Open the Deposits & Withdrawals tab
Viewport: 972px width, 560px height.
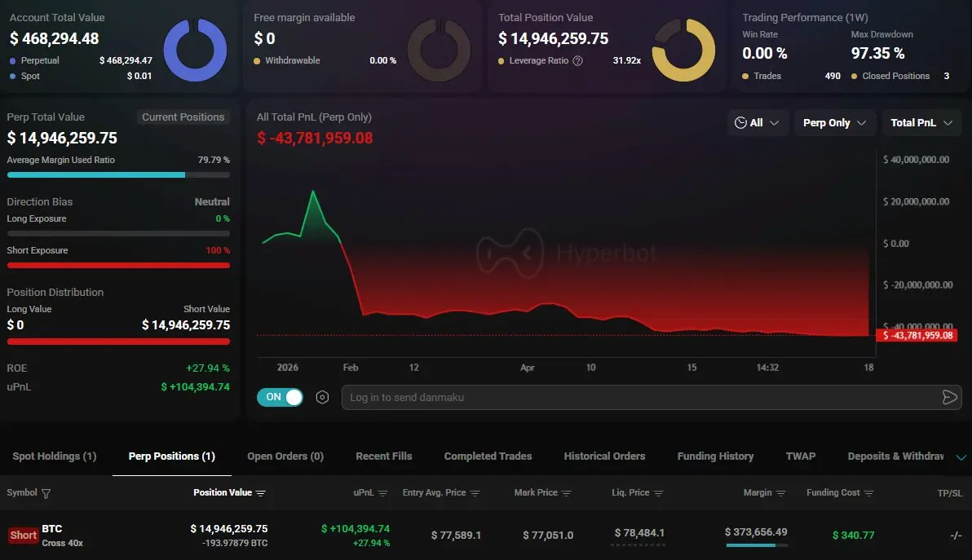[x=895, y=456]
